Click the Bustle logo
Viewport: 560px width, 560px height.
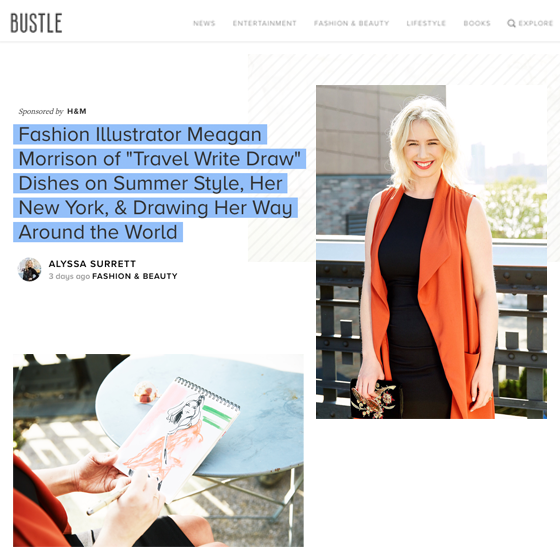[36, 23]
